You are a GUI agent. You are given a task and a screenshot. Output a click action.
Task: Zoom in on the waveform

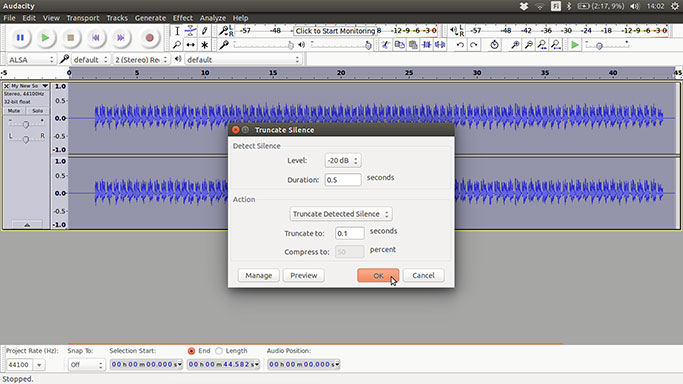click(514, 45)
